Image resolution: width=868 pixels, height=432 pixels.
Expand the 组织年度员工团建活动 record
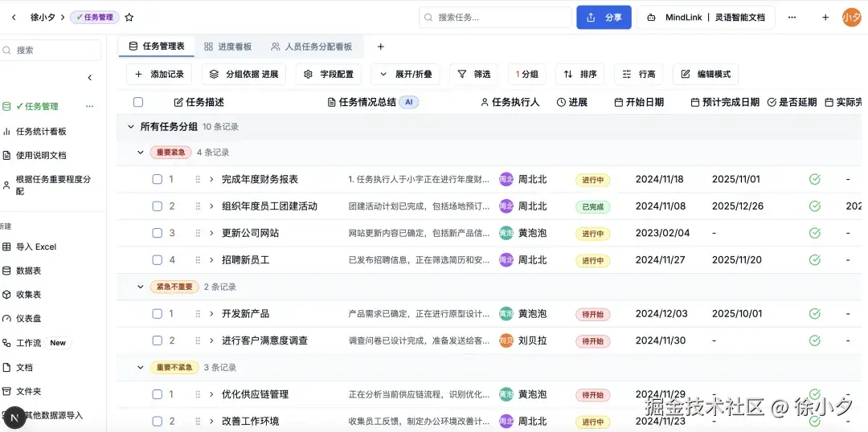point(211,206)
